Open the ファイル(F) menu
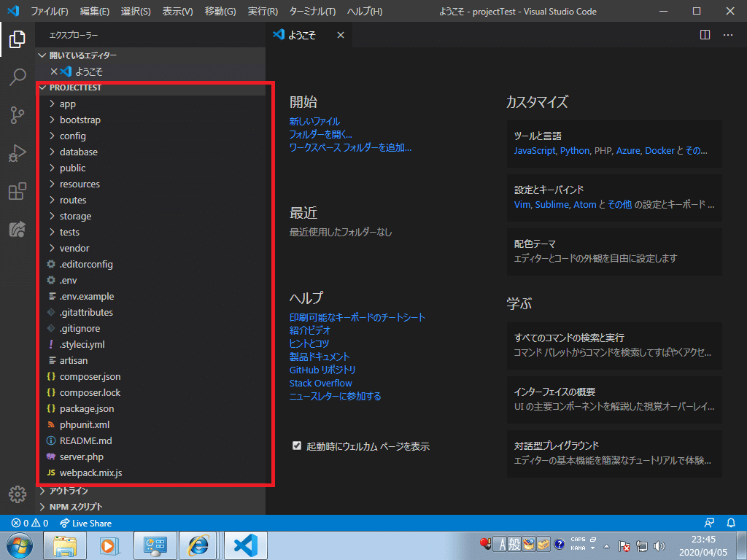This screenshot has width=747, height=560. click(x=49, y=11)
